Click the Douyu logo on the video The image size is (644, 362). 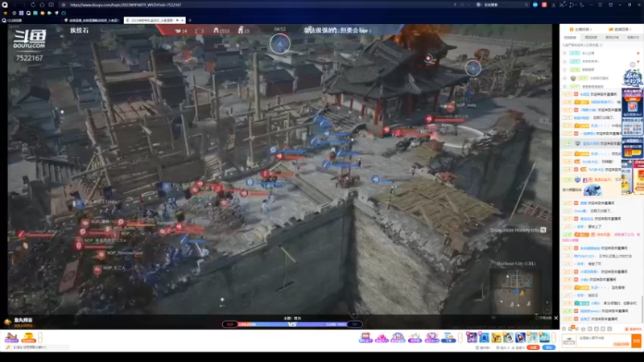(x=29, y=39)
